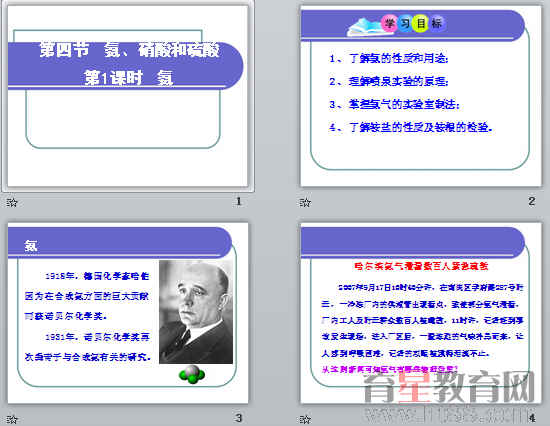Select slide 2 thumbnail with 学习目标

pos(421,96)
